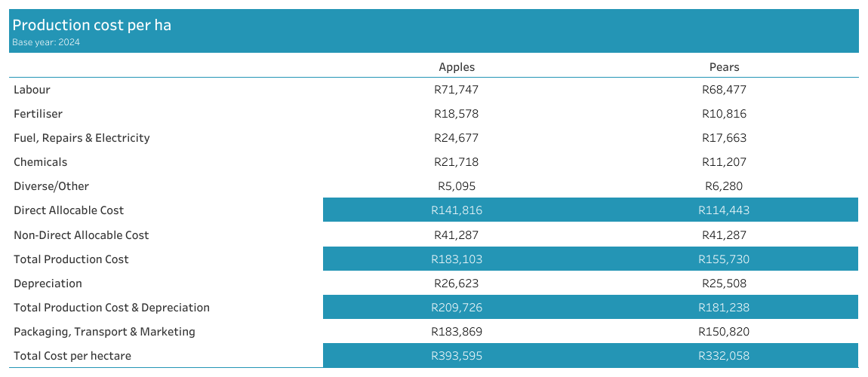This screenshot has height=377, width=868.
Task: Select the Chemicals row label
Action: tap(40, 162)
